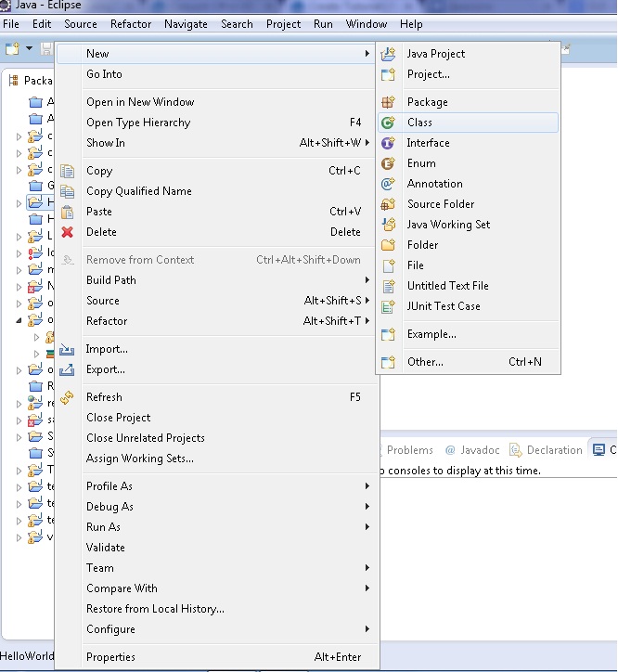The width and height of the screenshot is (618, 672).
Task: Expand the Refactor submenu arrow in context menu
Action: pos(367,320)
